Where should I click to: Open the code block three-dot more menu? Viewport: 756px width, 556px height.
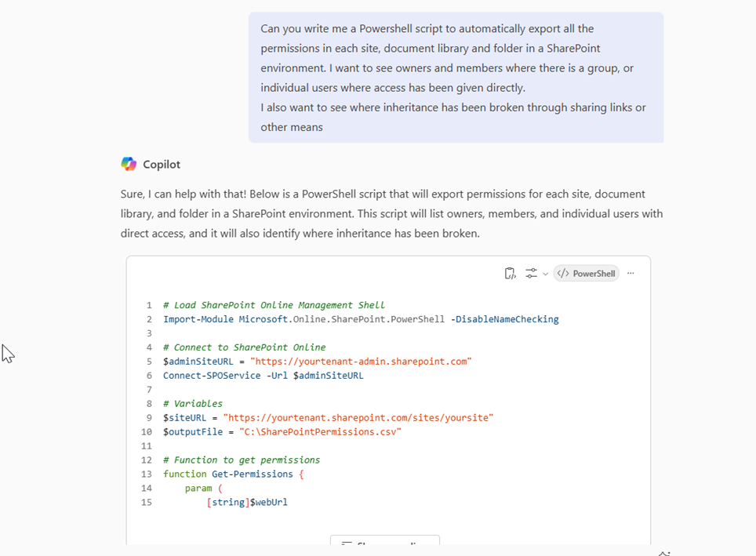pyautogui.click(x=631, y=274)
